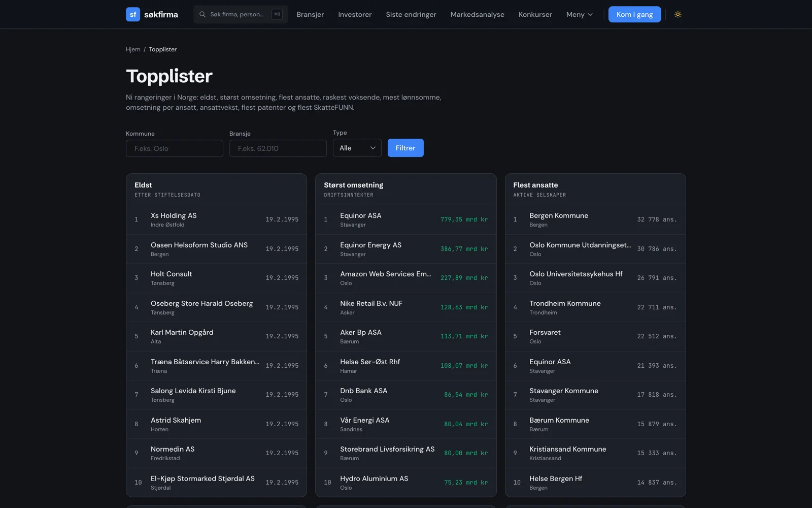Open Trondheim Kommune entry

595,307
